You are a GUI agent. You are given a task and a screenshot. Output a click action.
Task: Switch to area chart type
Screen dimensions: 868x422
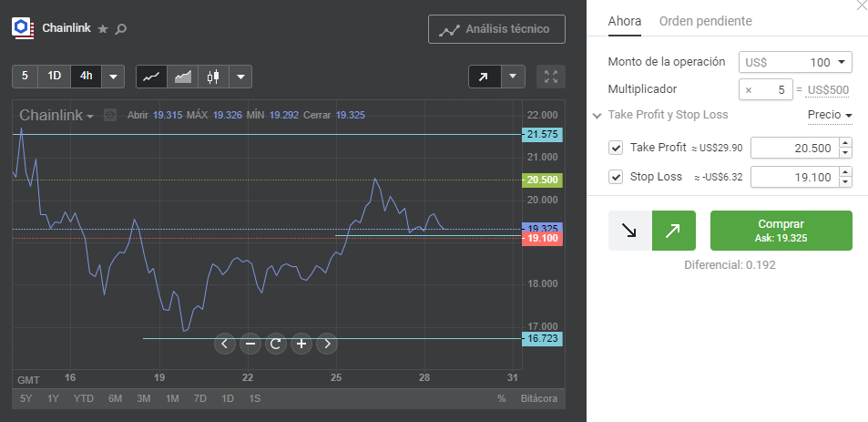pos(183,77)
